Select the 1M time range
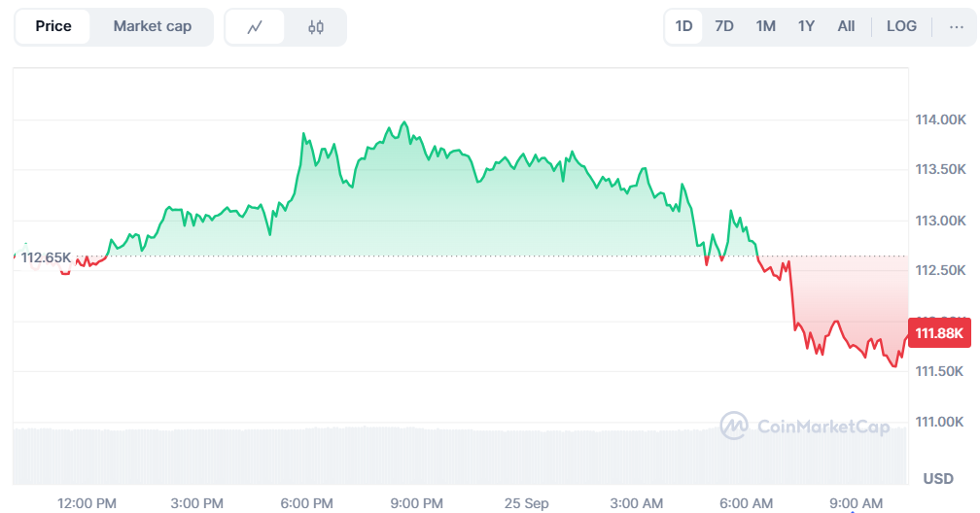This screenshot has height=513, width=980. point(766,26)
